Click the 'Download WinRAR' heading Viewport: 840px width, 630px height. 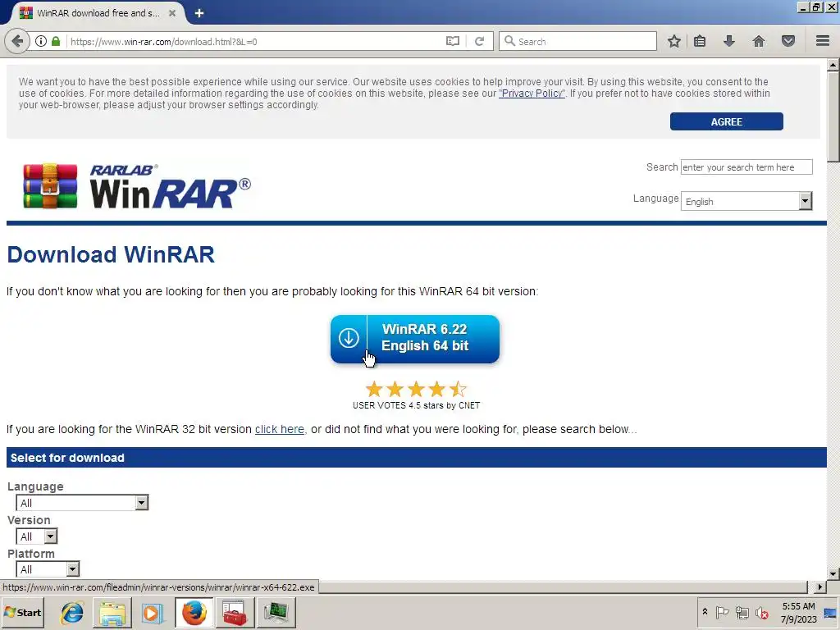tap(111, 254)
